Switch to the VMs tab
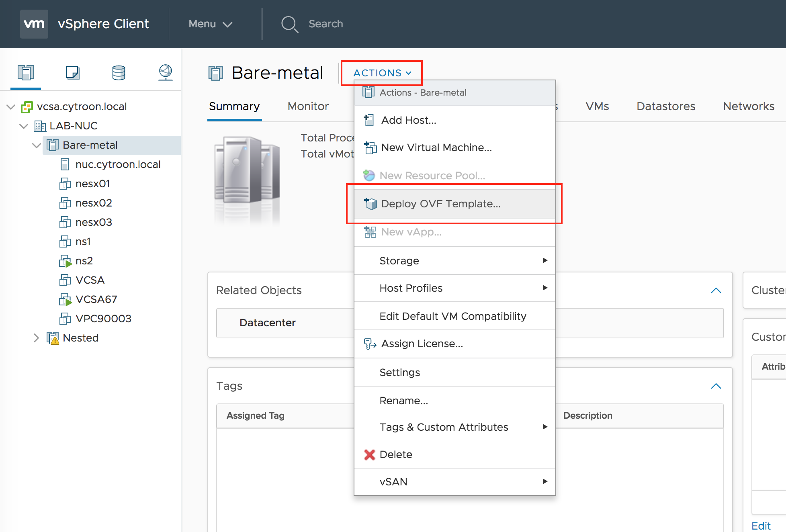Viewport: 786px width, 532px height. pos(597,106)
